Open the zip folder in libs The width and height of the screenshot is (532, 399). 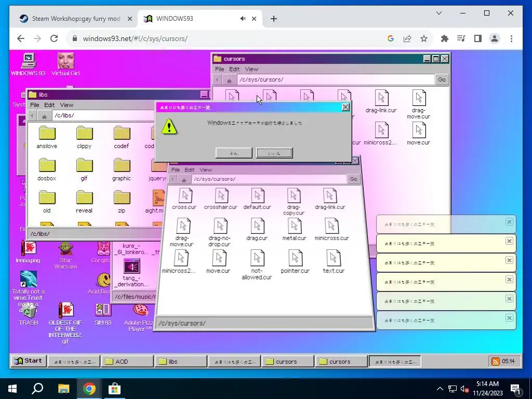[122, 202]
